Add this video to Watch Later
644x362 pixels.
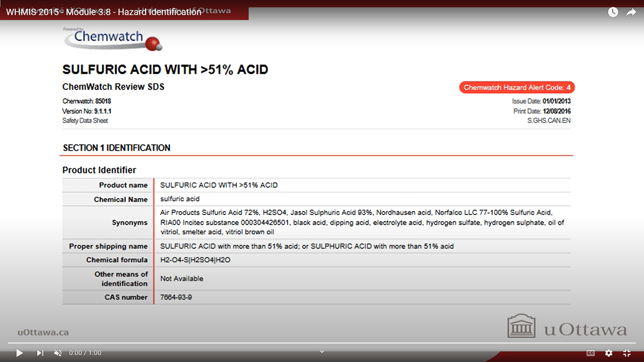613,12
